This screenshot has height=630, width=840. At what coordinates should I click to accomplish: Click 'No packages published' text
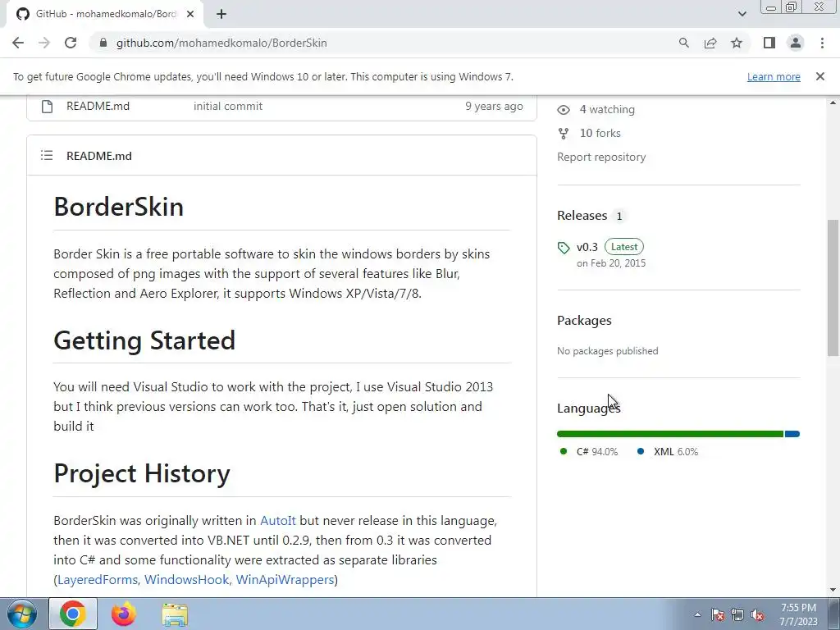(x=608, y=351)
